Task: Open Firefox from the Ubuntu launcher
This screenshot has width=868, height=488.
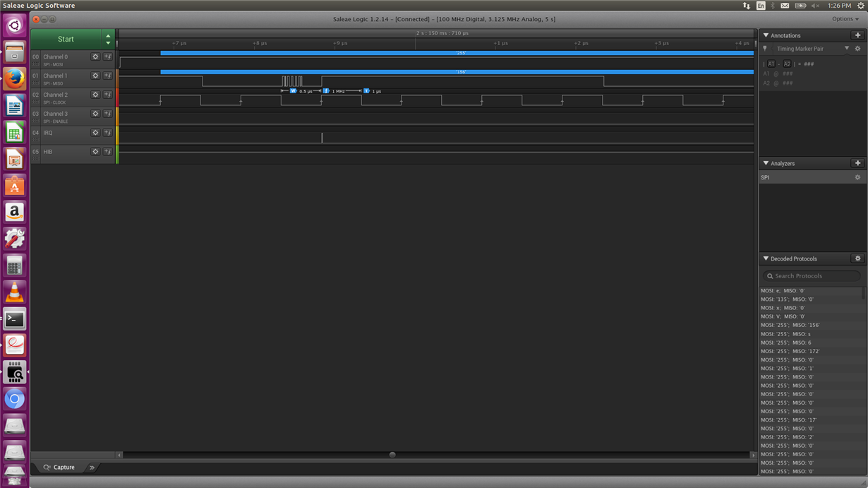Action: 14,78
